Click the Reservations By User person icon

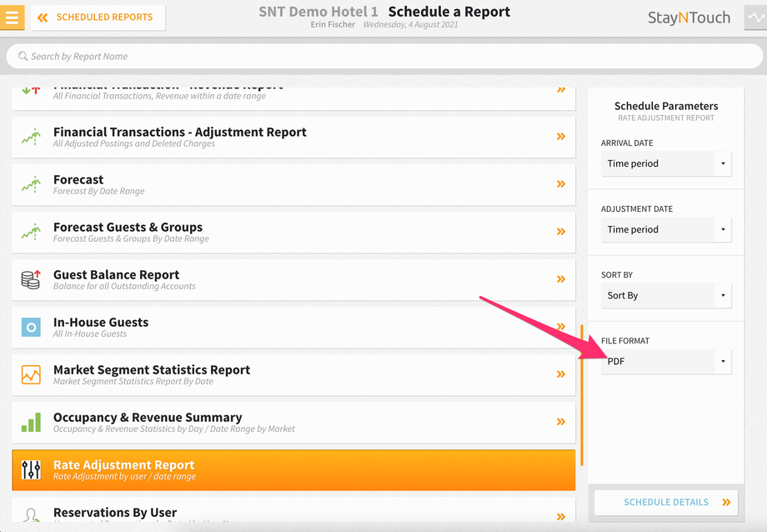tap(31, 515)
